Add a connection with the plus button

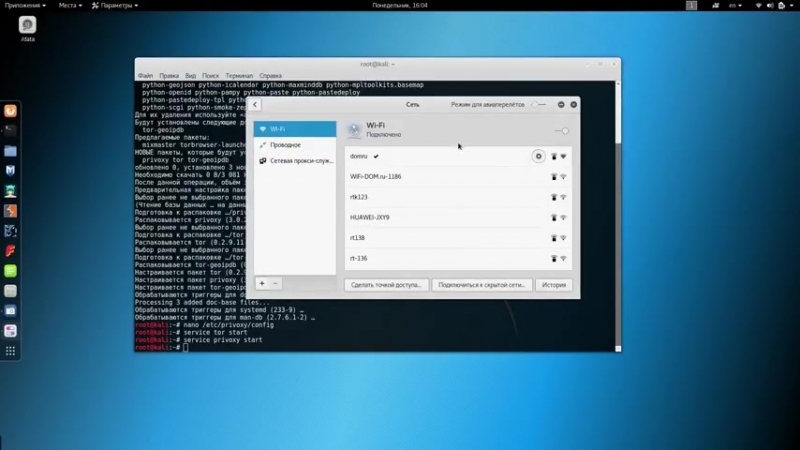coord(262,283)
